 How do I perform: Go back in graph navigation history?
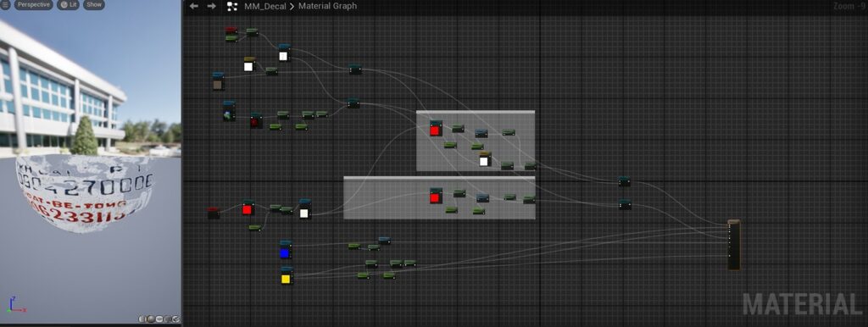click(x=194, y=6)
